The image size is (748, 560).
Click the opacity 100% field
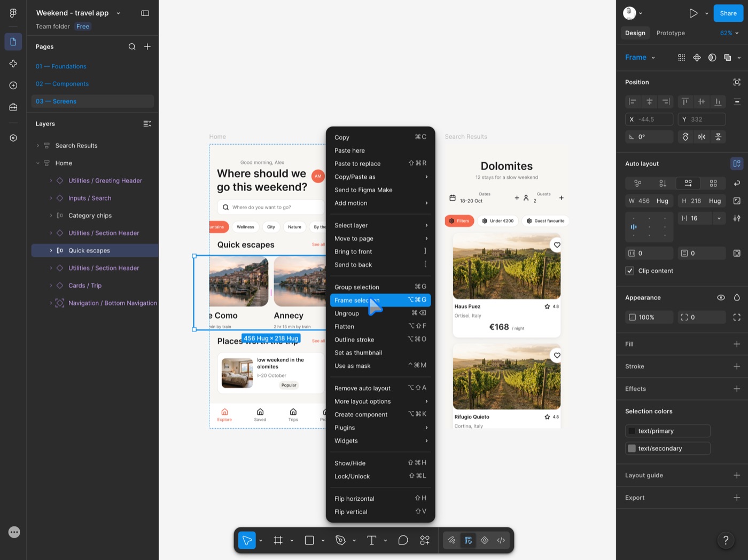[649, 317]
